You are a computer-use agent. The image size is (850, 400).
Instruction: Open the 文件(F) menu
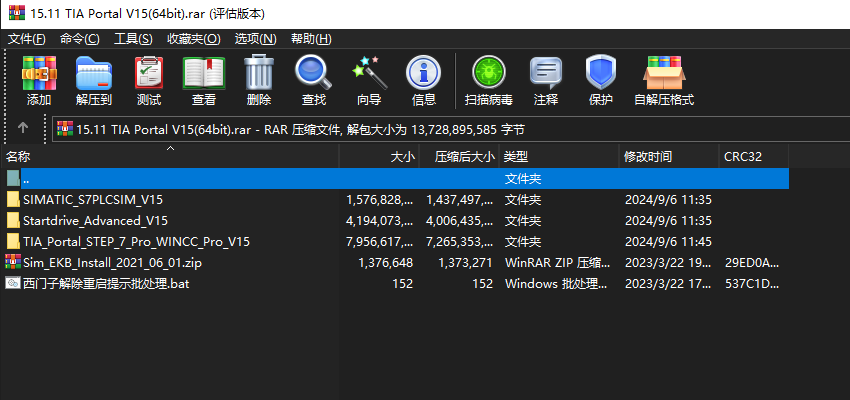click(27, 39)
